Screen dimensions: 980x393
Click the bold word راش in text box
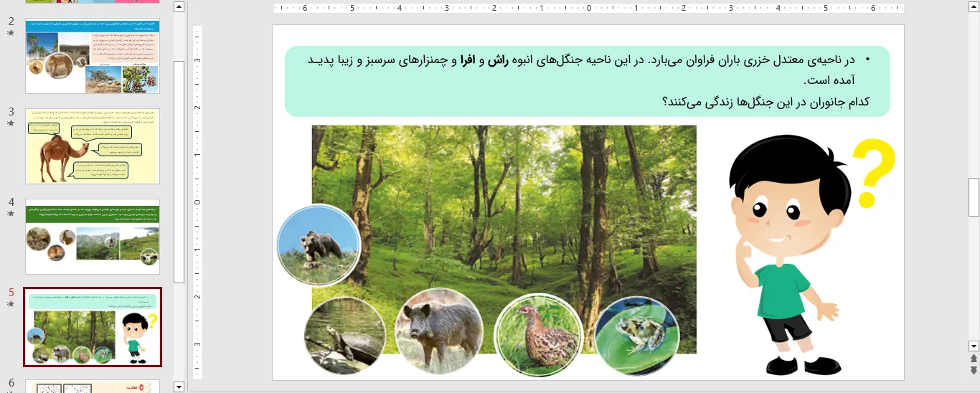pyautogui.click(x=499, y=60)
